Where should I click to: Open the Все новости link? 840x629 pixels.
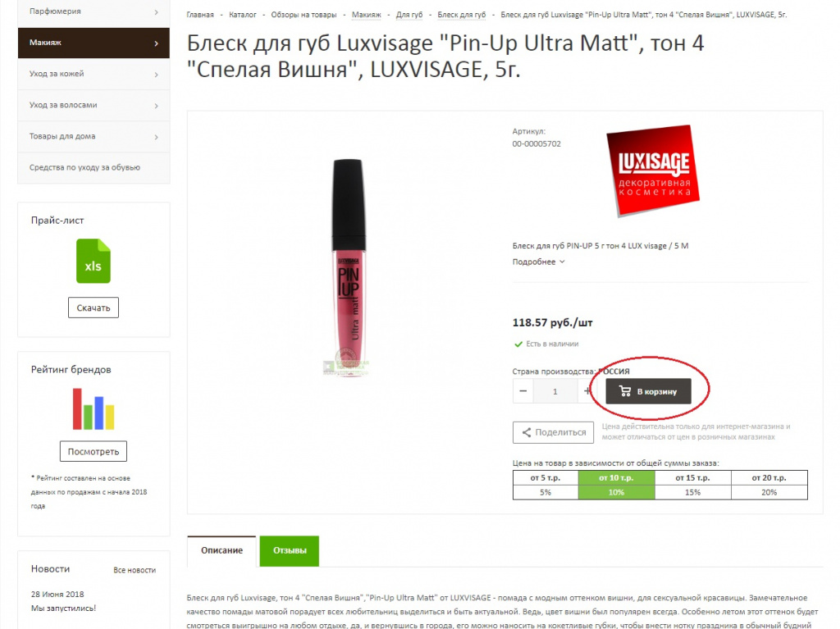tap(135, 570)
